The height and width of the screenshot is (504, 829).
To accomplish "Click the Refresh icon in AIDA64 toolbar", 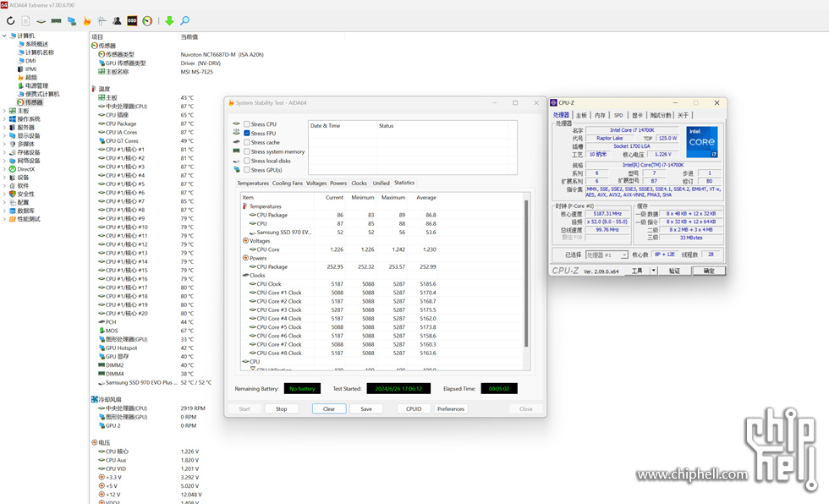I will (x=10, y=20).
